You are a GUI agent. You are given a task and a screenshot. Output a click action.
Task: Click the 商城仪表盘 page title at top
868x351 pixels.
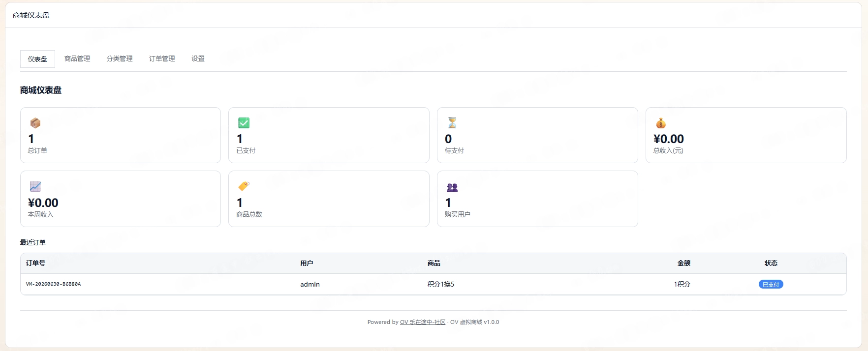(x=31, y=15)
